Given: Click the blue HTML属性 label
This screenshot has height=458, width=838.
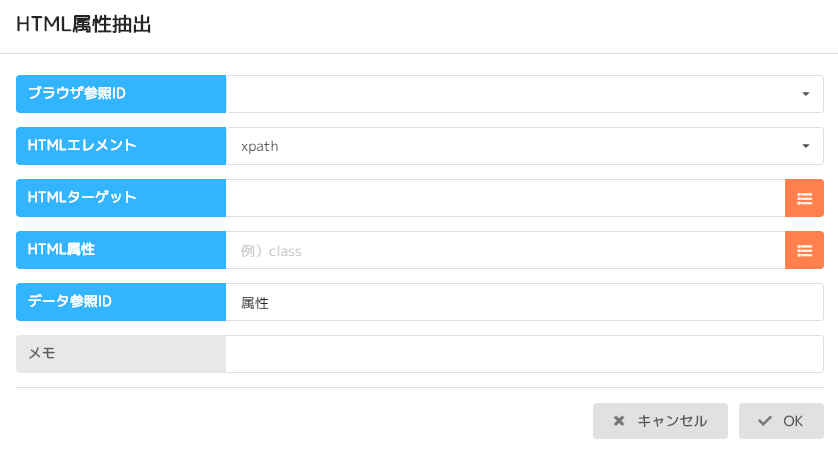Looking at the screenshot, I should [x=121, y=250].
